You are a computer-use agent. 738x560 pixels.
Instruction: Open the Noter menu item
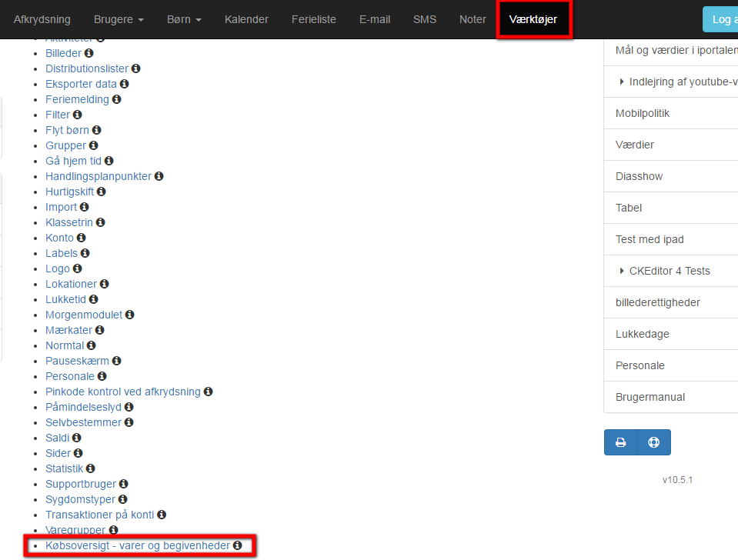473,19
